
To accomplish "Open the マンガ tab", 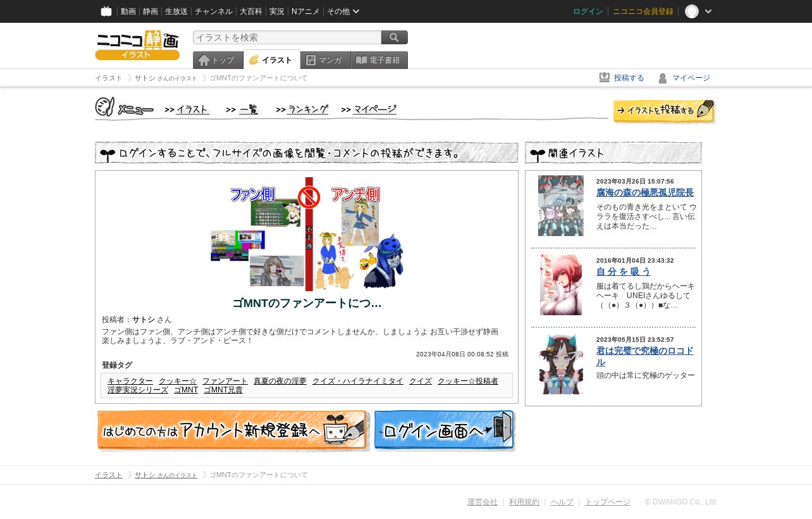I will pos(325,60).
